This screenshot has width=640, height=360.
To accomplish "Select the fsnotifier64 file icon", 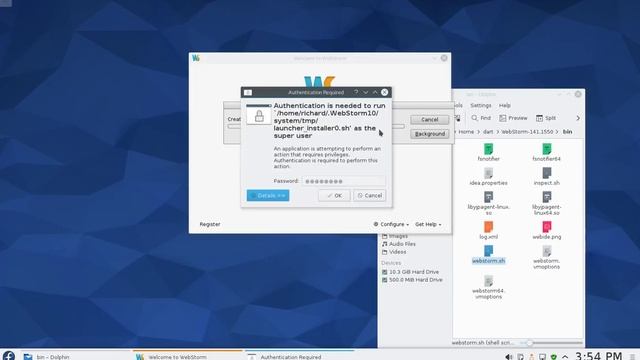I will [x=547, y=149].
